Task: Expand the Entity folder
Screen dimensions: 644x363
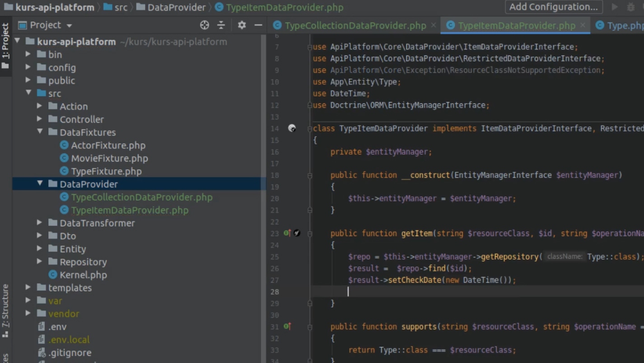Action: coord(40,249)
